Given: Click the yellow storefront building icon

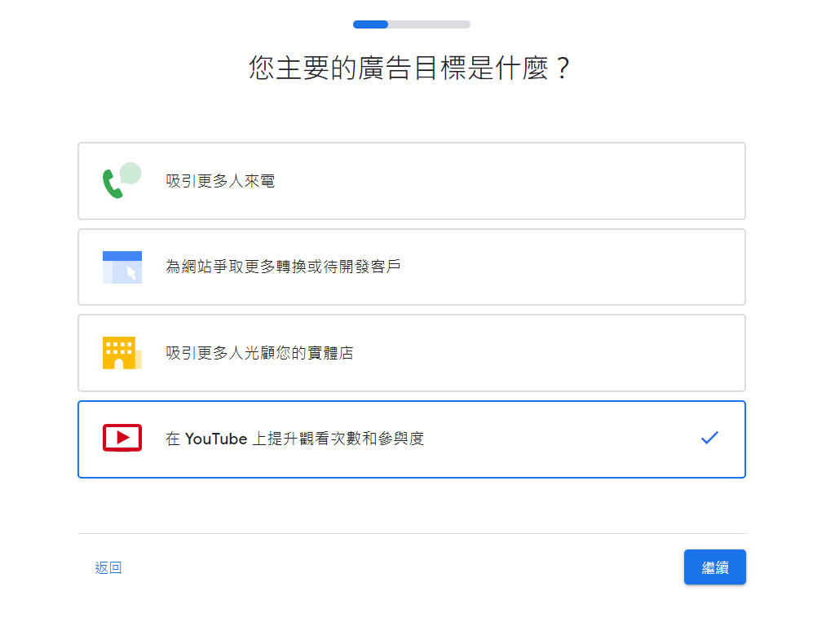Looking at the screenshot, I should [x=119, y=353].
